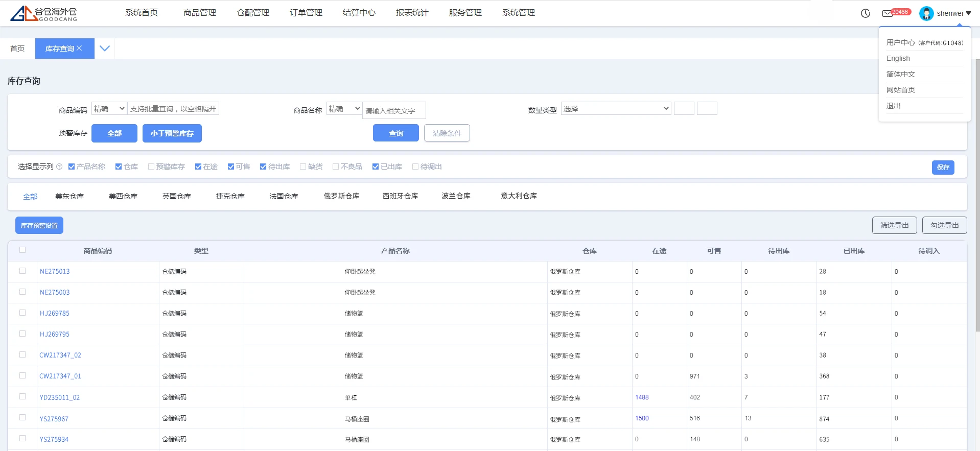The width and height of the screenshot is (980, 451).
Task: Close the 库存查询 tab with X
Action: click(79, 48)
